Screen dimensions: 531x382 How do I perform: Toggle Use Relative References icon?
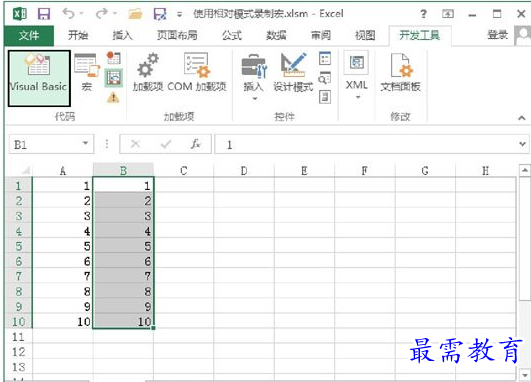(113, 78)
